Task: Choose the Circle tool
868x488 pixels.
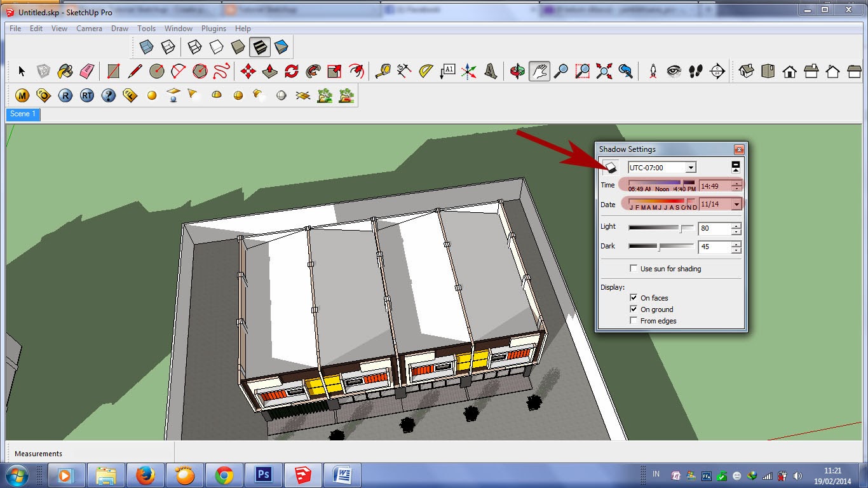Action: pos(156,71)
